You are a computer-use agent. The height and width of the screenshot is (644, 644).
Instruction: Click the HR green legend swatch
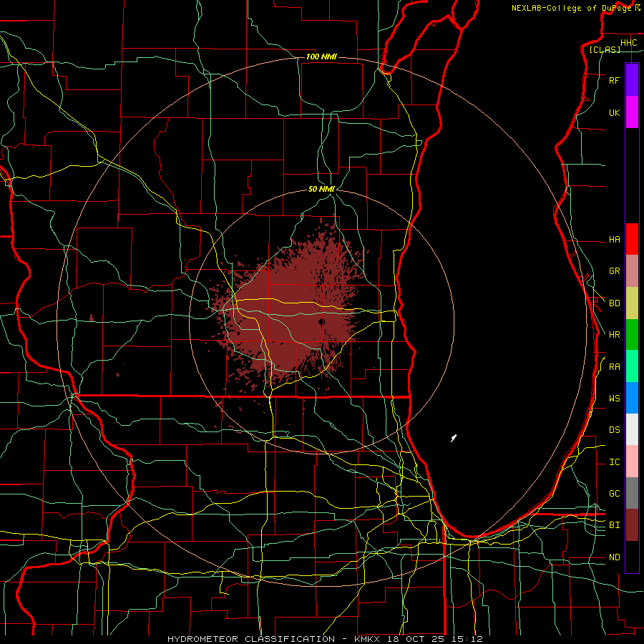click(632, 334)
